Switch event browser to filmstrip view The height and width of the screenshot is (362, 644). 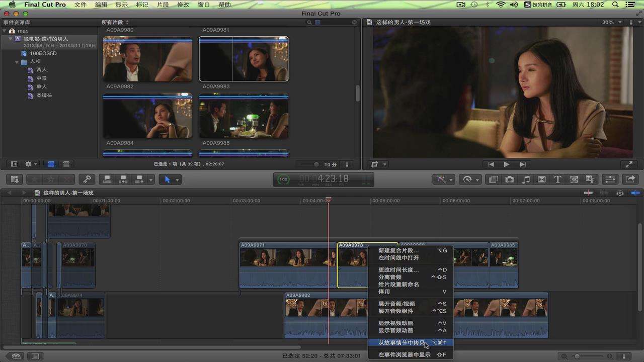coord(51,164)
